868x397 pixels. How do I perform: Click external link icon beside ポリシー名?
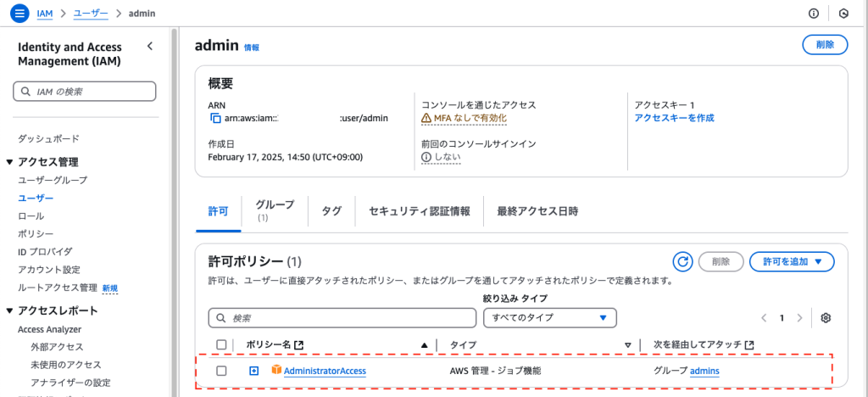[x=299, y=345]
